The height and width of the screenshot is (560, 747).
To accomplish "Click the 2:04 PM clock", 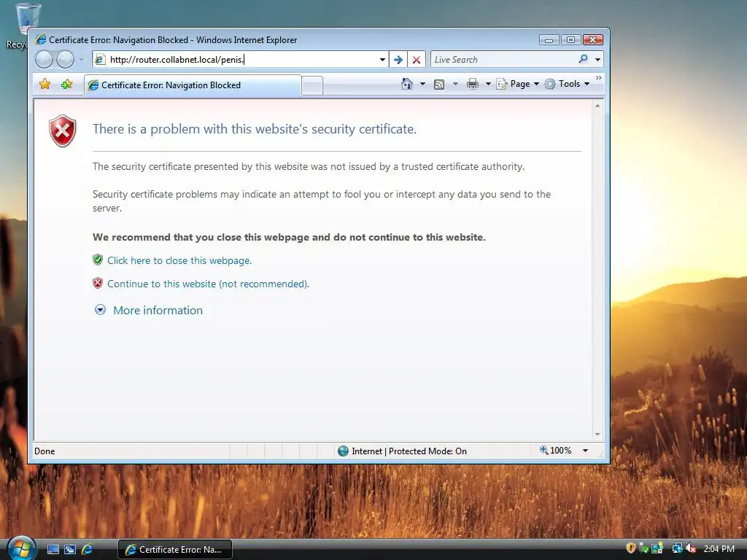I will 719,548.
